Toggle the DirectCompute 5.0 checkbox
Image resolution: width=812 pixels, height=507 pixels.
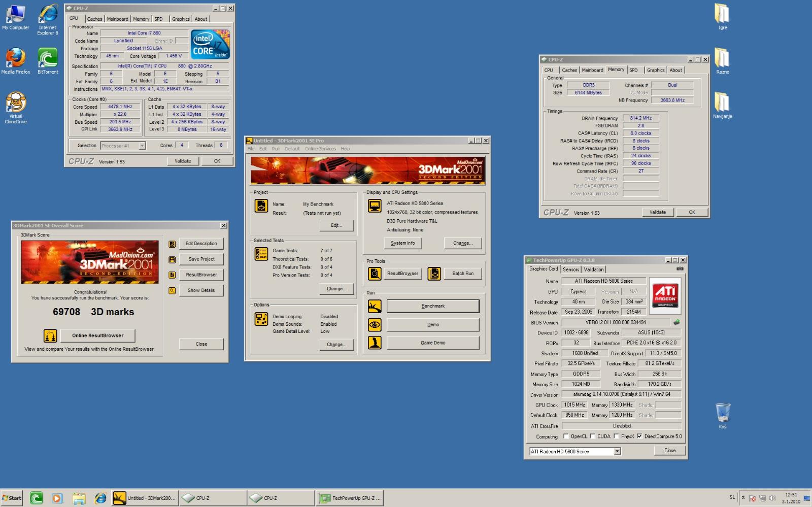coord(639,436)
